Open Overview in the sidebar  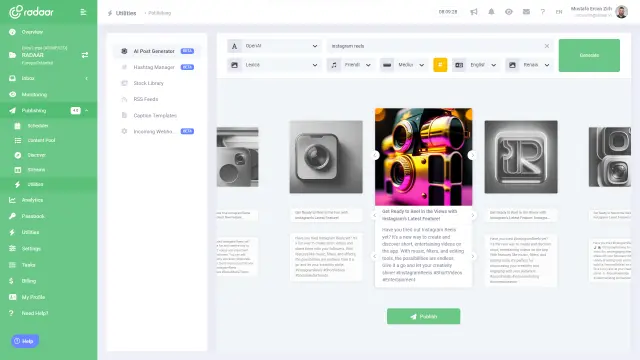click(32, 32)
